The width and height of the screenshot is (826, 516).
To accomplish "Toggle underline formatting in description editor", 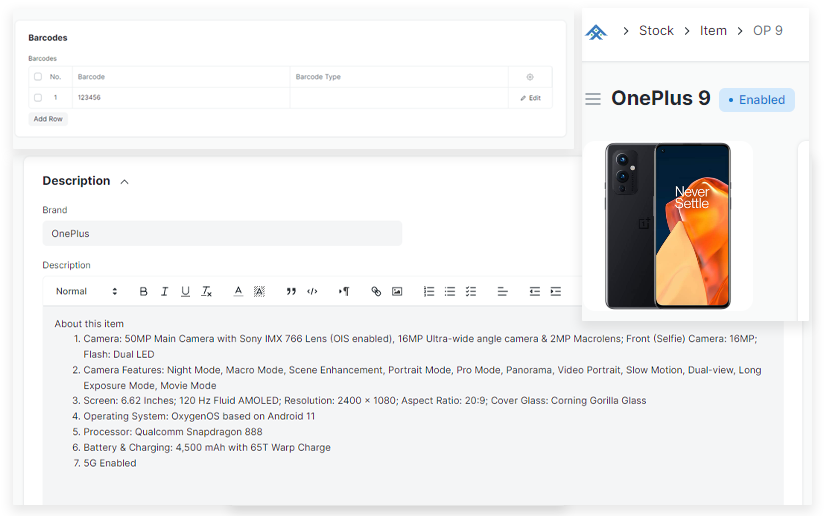I will tap(185, 291).
